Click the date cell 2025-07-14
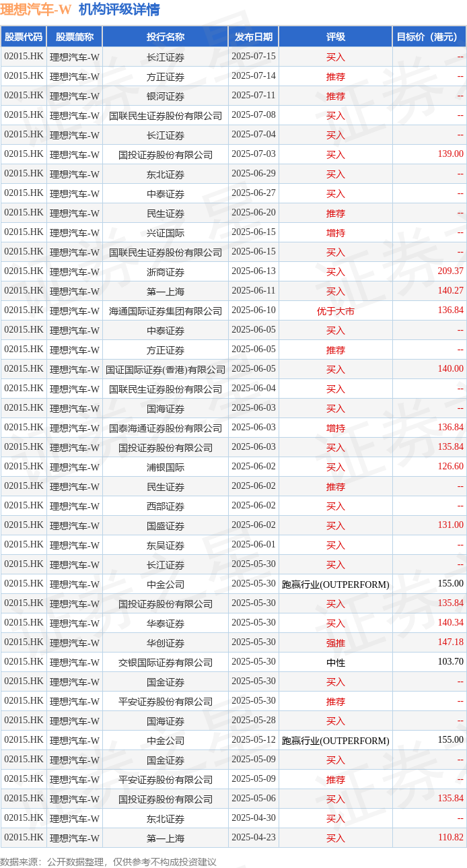467x868 pixels. [x=254, y=76]
